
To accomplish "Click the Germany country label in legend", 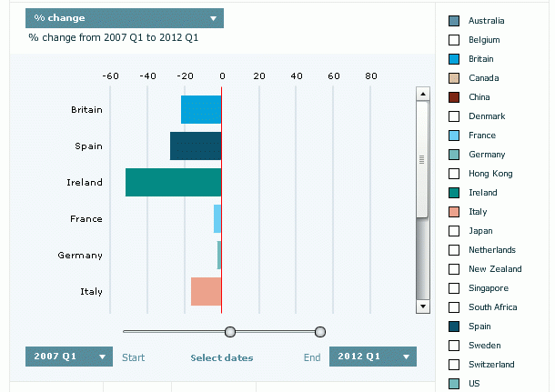I will click(489, 155).
